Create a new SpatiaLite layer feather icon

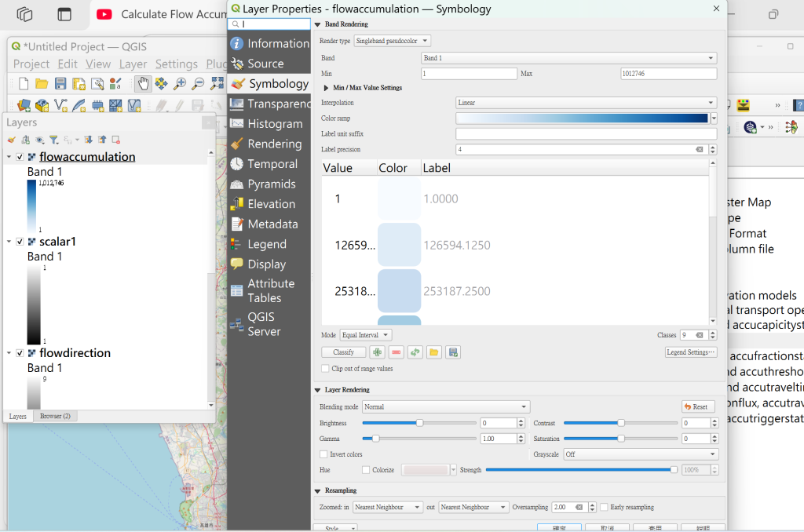click(x=79, y=105)
